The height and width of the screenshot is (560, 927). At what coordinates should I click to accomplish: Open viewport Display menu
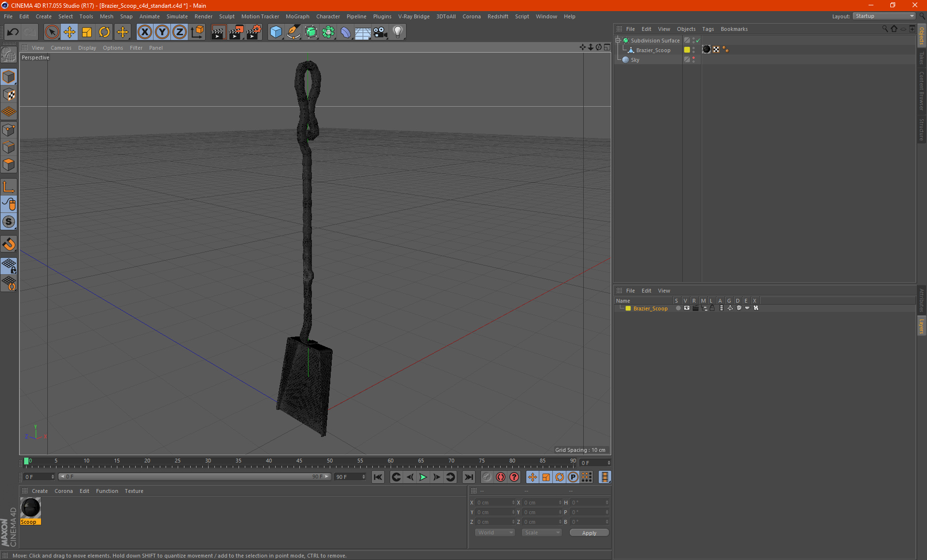click(x=87, y=48)
